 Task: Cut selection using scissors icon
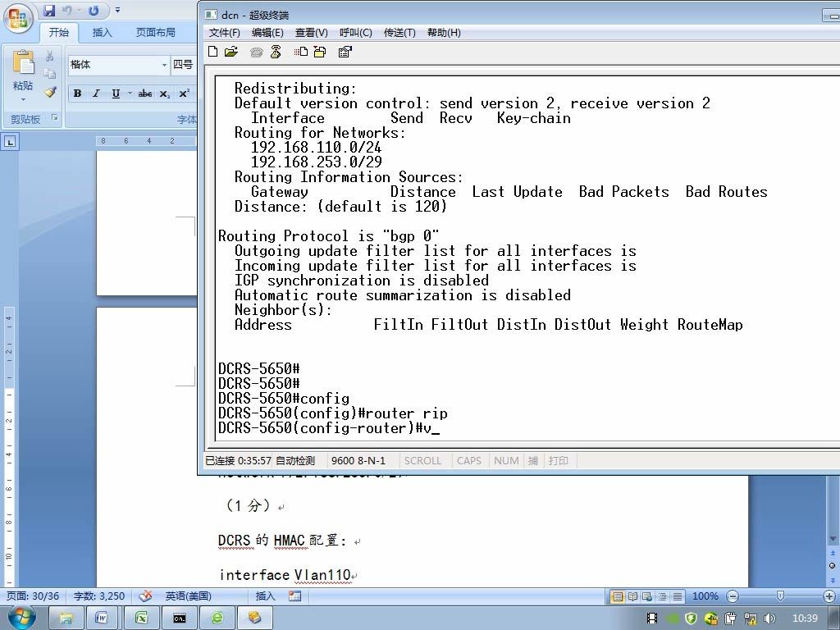click(x=49, y=56)
